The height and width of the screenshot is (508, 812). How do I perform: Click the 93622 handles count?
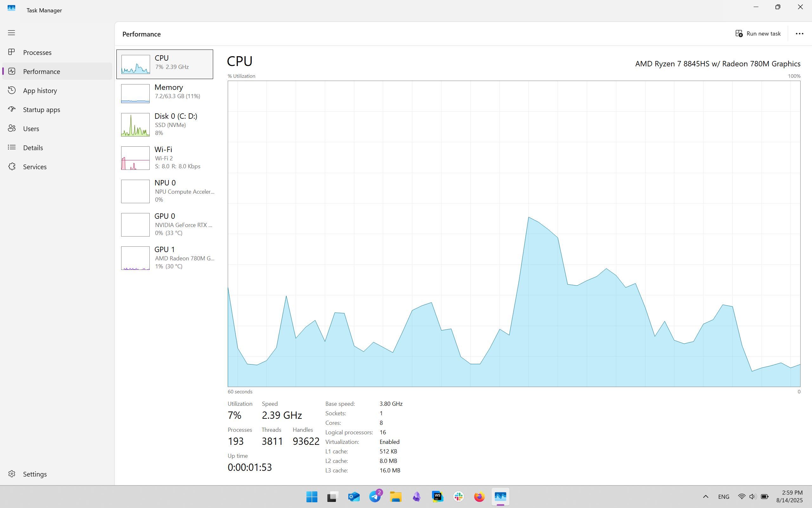point(306,441)
